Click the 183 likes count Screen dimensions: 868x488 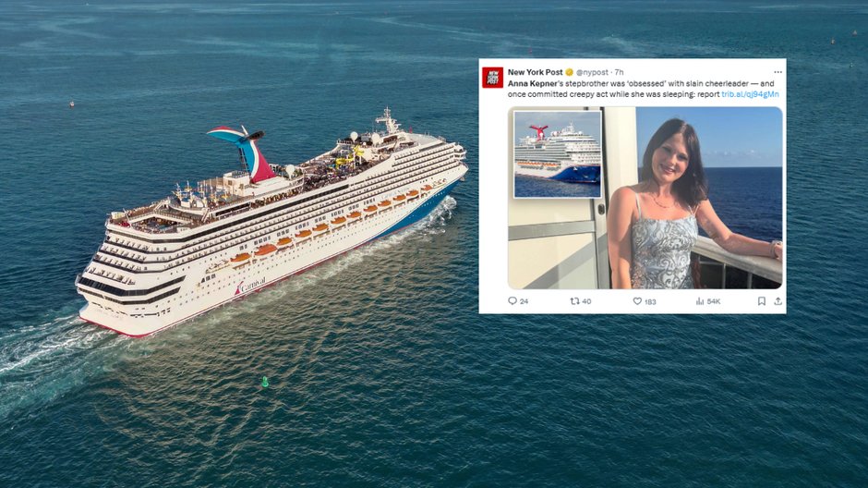650,302
